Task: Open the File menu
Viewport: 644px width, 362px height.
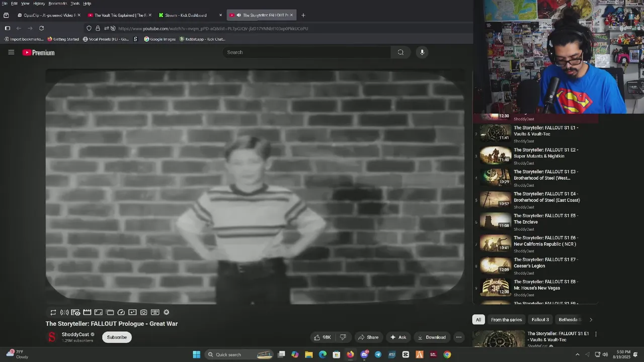Action: 5,4
